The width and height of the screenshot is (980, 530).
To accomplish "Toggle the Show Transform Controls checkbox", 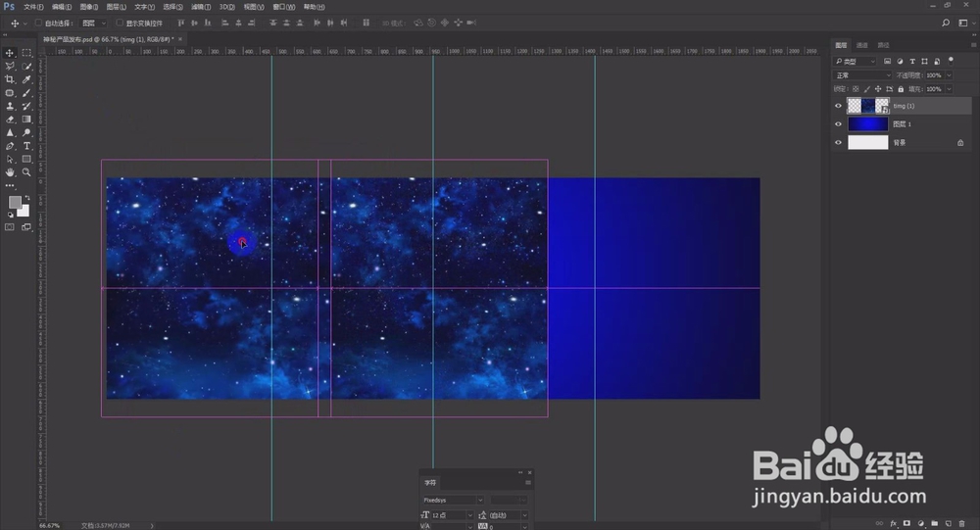I will coord(120,24).
